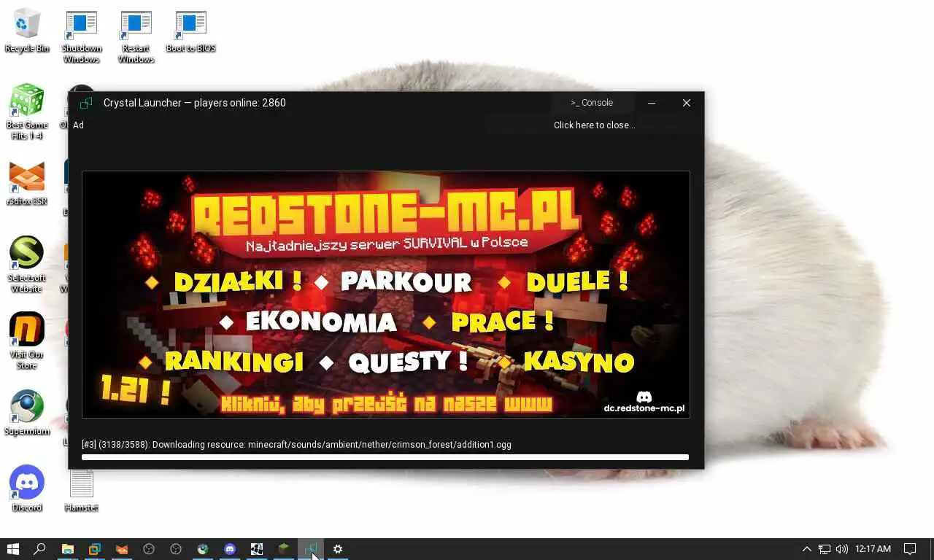Select the r3dfox ESR desktop shortcut
Screen dimensions: 934x560
coord(27,184)
